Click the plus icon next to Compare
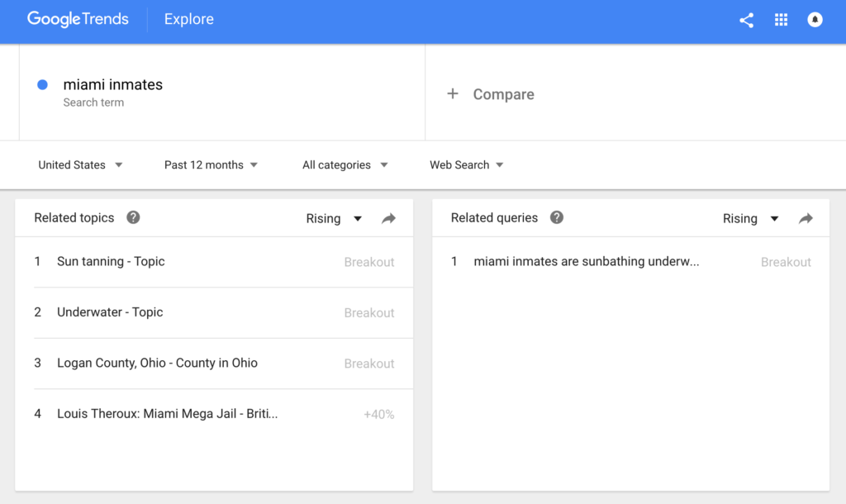The height and width of the screenshot is (504, 846). (453, 94)
